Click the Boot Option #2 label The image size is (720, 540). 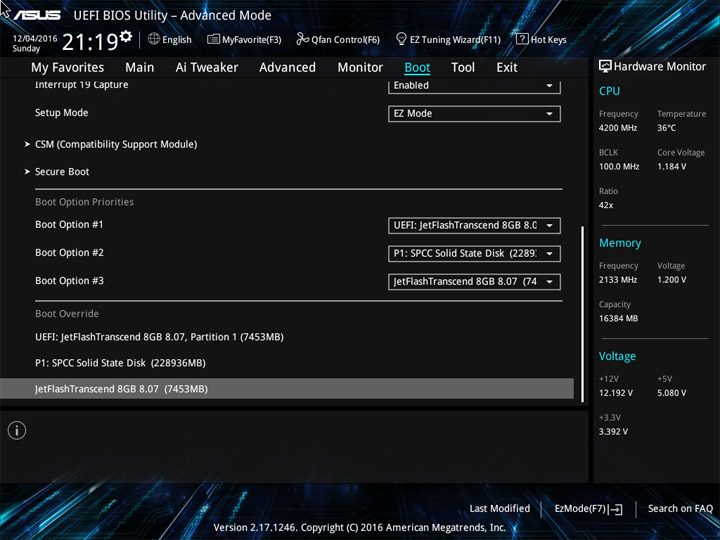coord(69,253)
